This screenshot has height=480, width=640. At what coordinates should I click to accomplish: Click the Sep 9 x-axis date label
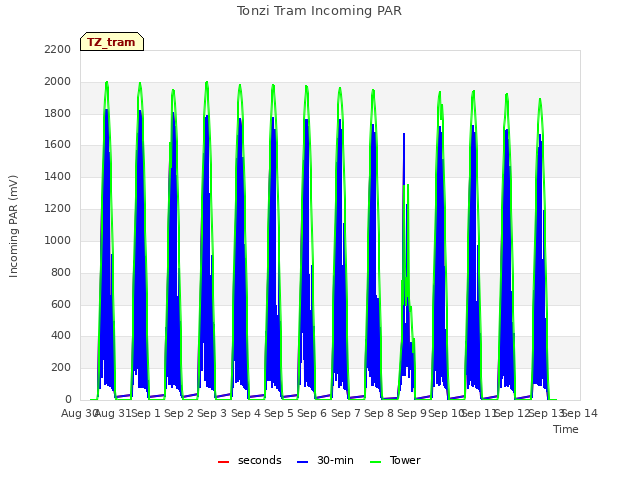click(x=412, y=413)
